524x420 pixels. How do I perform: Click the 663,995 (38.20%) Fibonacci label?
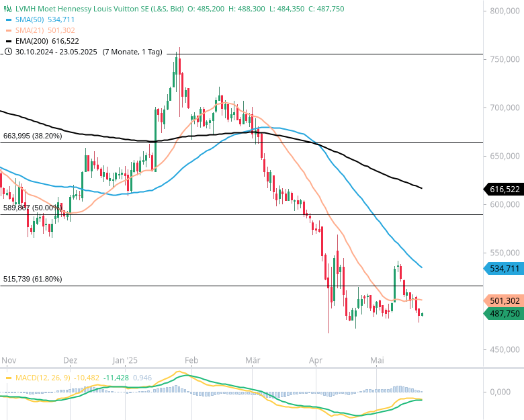click(x=33, y=136)
